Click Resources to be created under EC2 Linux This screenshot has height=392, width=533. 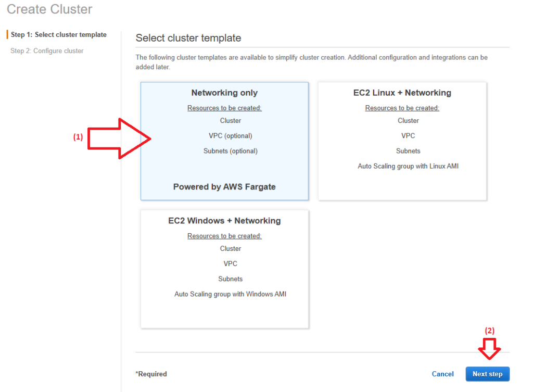click(x=402, y=108)
